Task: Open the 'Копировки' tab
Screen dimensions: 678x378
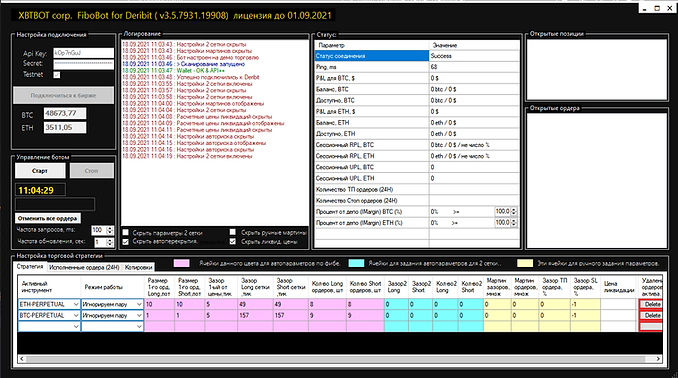Action: [x=138, y=268]
